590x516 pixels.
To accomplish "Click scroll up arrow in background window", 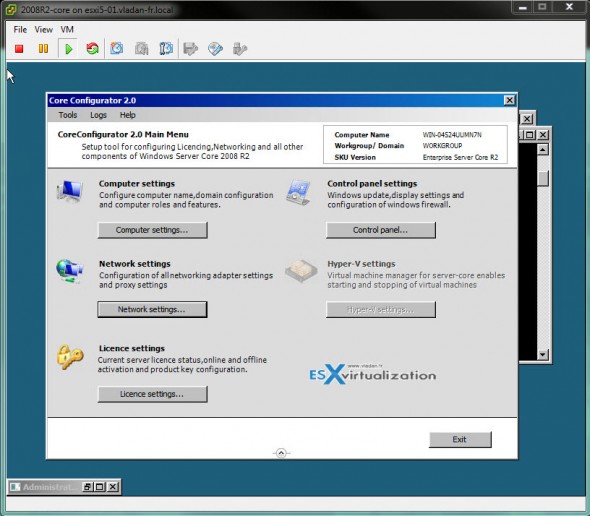I will pos(542,150).
